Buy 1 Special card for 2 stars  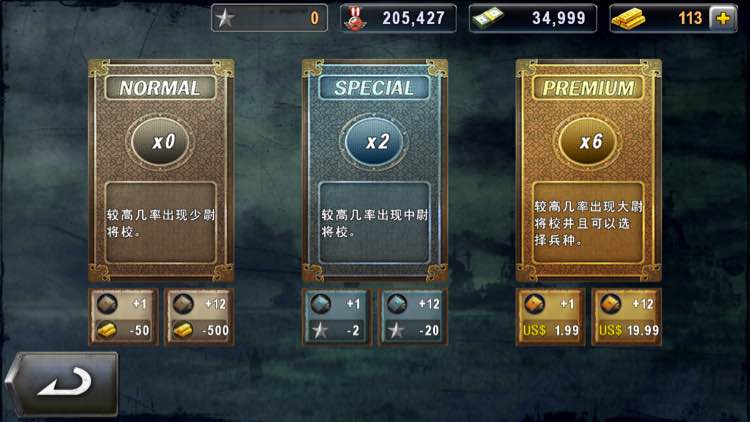point(337,317)
